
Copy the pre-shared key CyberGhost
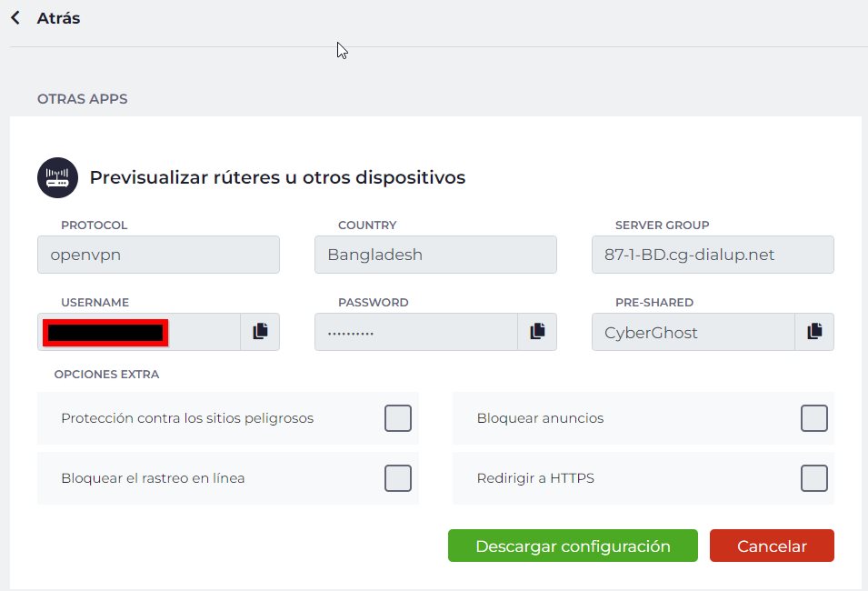pyautogui.click(x=814, y=332)
